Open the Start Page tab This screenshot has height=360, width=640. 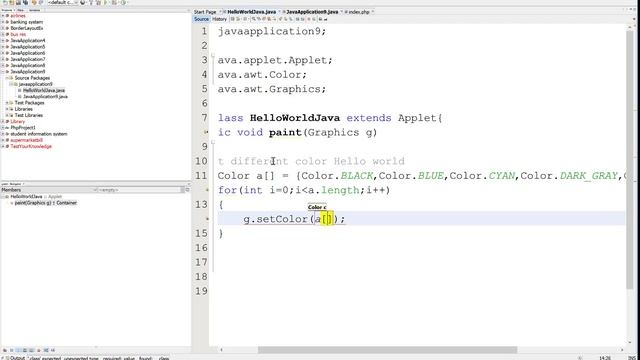(205, 12)
